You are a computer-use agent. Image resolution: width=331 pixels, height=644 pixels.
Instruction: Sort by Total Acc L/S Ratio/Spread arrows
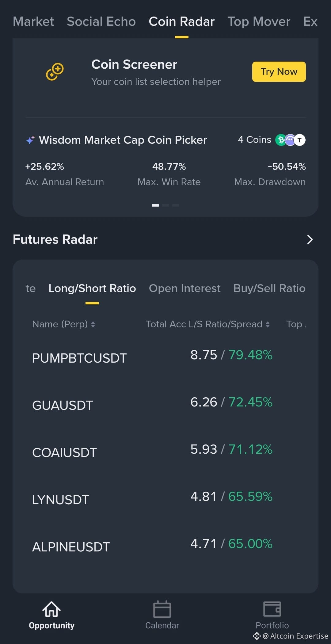click(x=268, y=324)
